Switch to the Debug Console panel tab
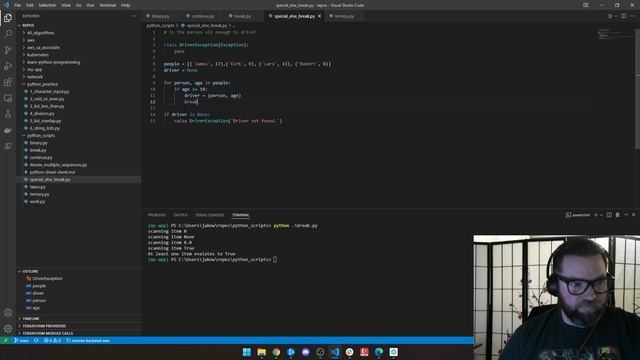The height and width of the screenshot is (360, 640). click(210, 215)
